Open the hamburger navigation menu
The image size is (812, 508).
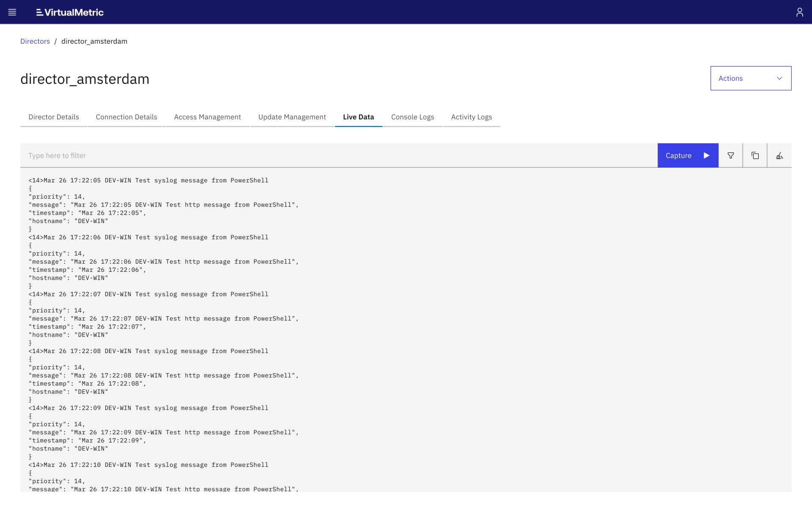click(x=12, y=12)
